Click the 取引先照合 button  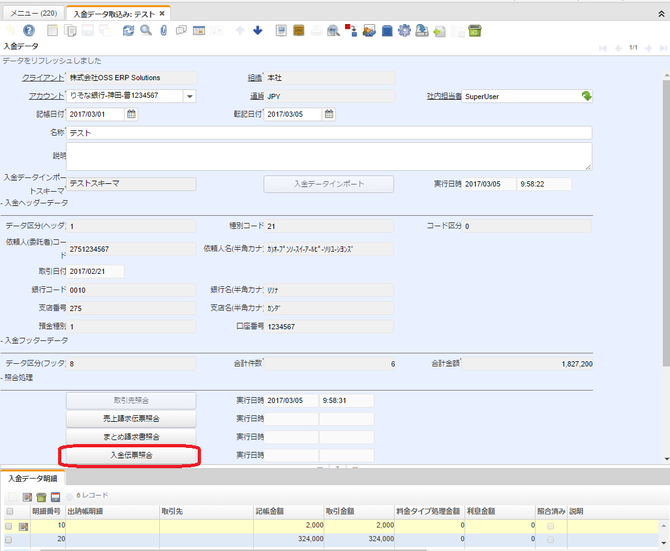131,400
